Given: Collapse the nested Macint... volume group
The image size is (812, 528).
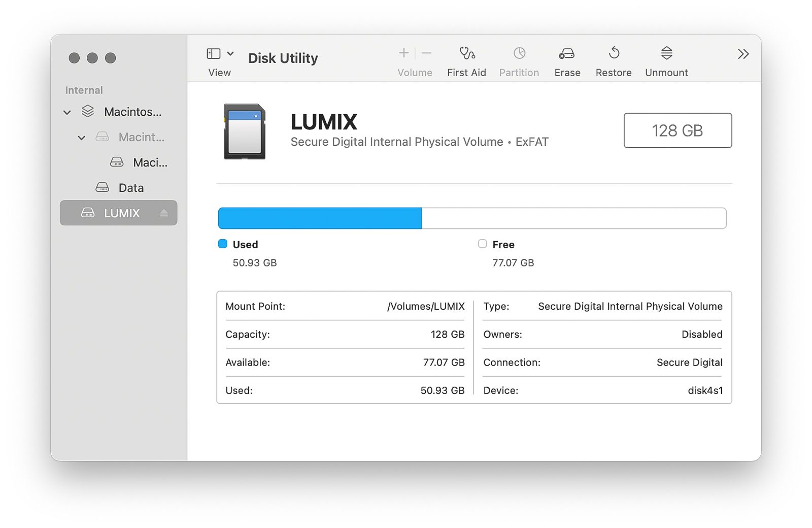Looking at the screenshot, I should [x=81, y=138].
